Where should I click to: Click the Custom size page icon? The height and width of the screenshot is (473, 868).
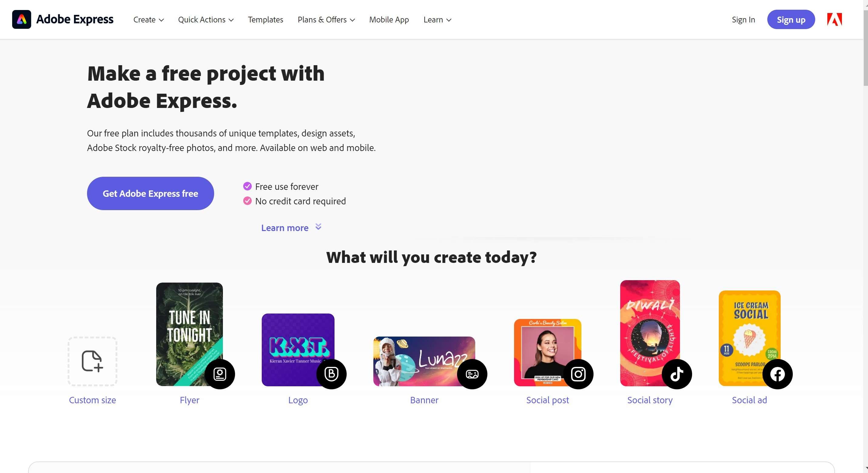[x=92, y=361]
